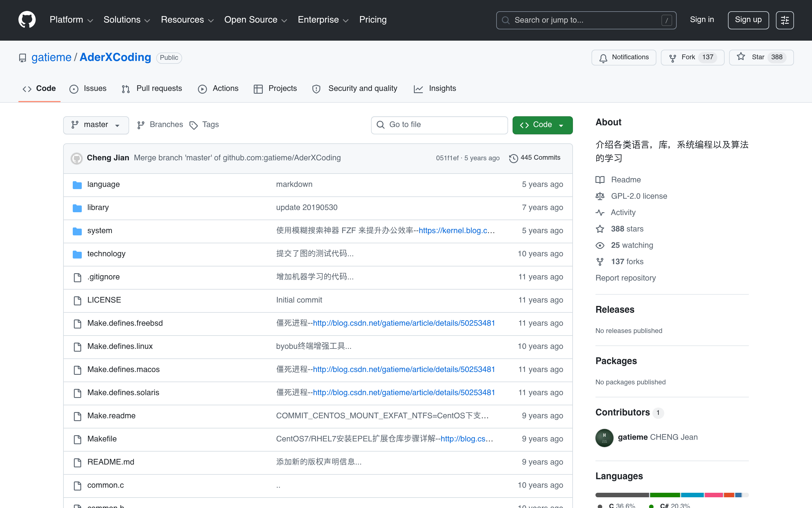Focus the Search or jump to field
Viewport: 812px width, 508px height.
[x=586, y=20]
